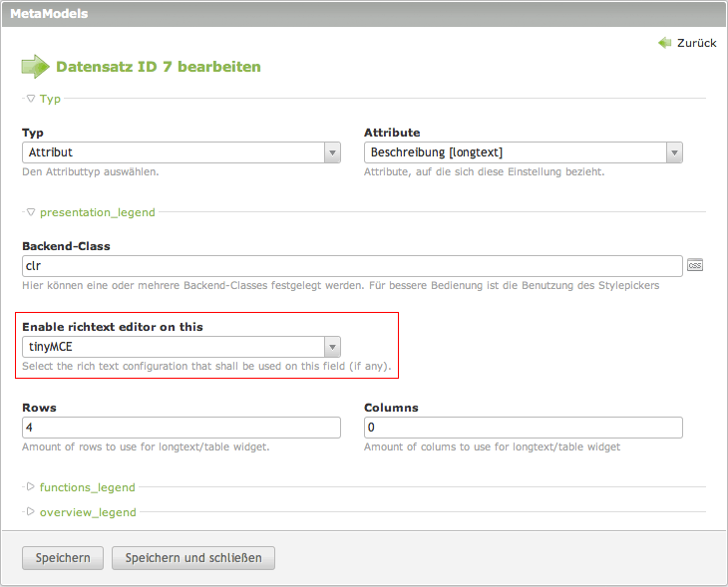This screenshot has width=728, height=587.
Task: Click the bold Backend-Class field label
Action: [66, 245]
